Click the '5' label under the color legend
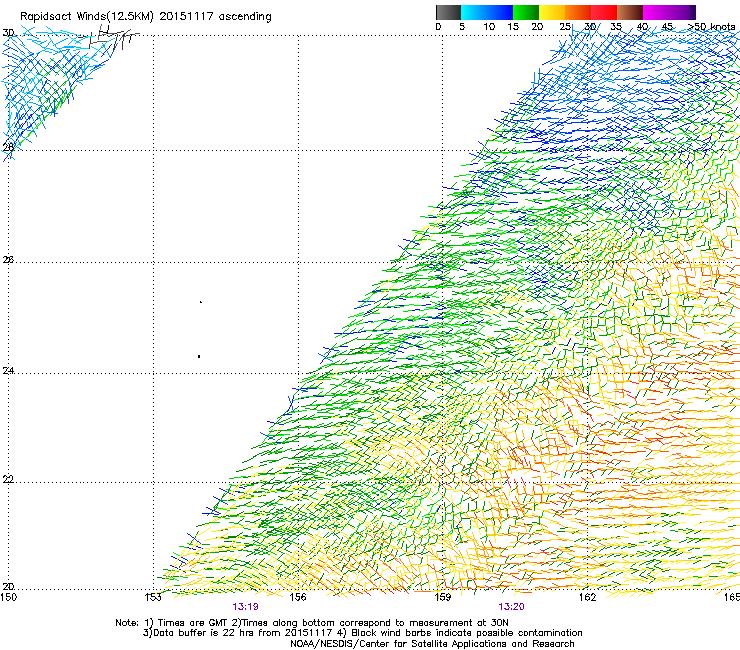The width and height of the screenshot is (740, 650). tap(462, 27)
